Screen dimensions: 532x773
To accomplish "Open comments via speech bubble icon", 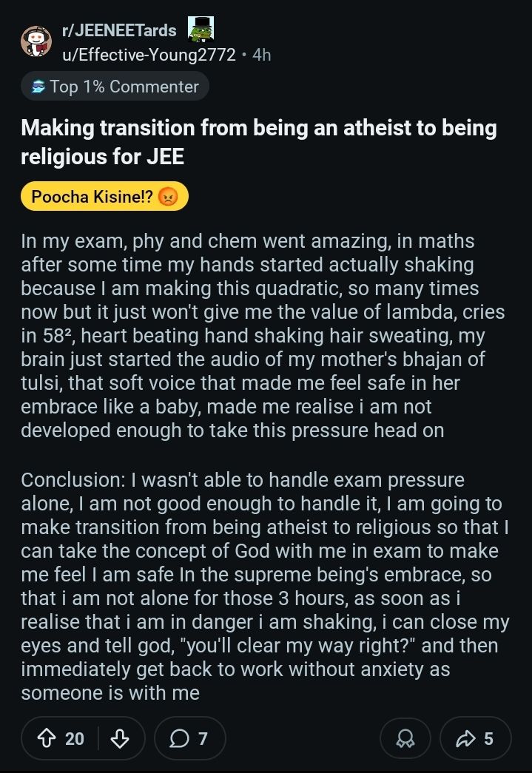I will 180,737.
